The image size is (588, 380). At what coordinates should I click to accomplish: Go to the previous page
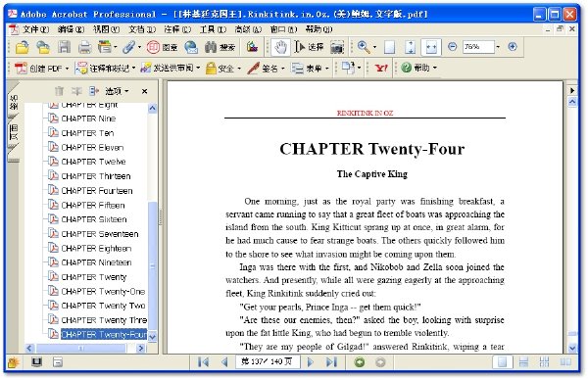point(224,362)
